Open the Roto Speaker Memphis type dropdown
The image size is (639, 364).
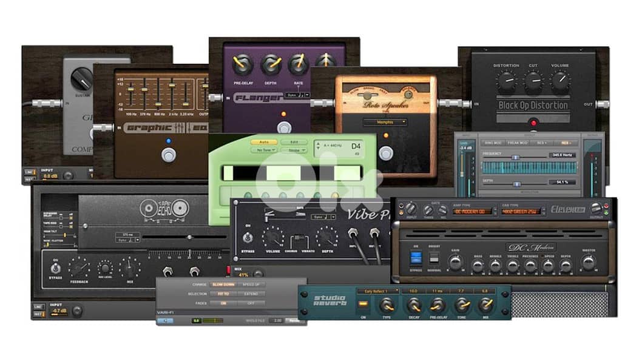[x=385, y=122]
